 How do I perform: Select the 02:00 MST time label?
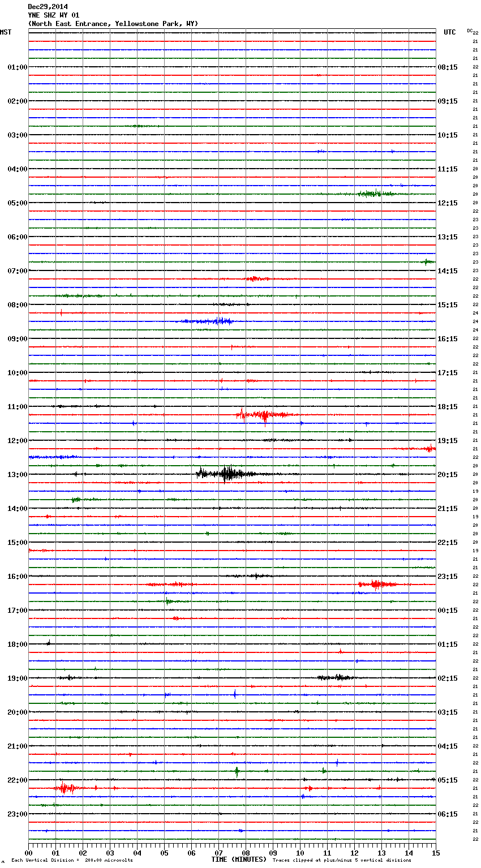click(17, 101)
